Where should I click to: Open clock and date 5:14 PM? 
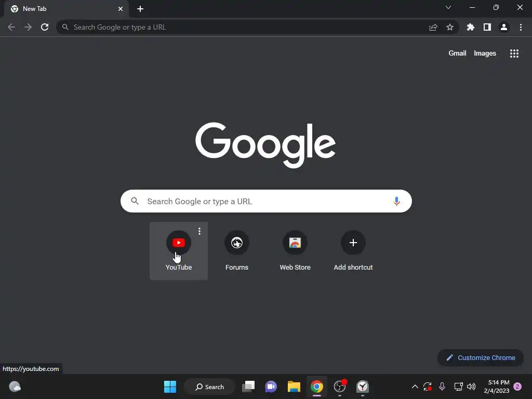click(x=496, y=387)
